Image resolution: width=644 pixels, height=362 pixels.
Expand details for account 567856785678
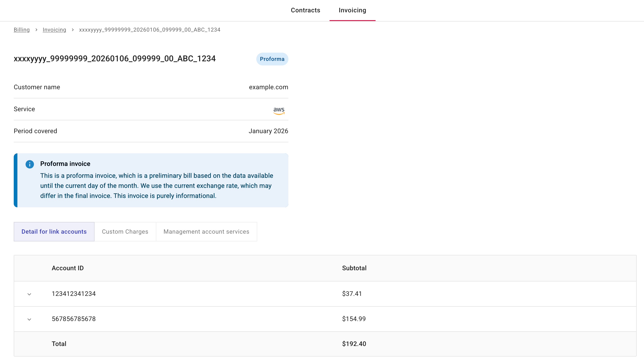[x=30, y=319]
